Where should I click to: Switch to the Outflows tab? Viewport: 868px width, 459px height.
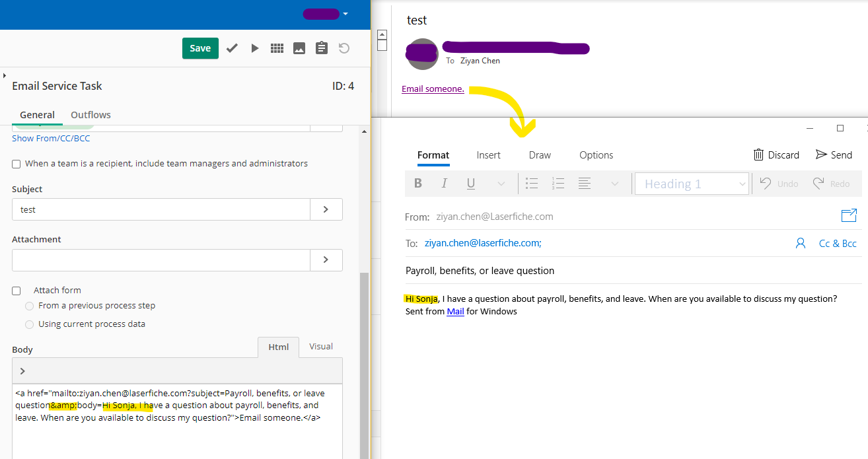pyautogui.click(x=90, y=115)
